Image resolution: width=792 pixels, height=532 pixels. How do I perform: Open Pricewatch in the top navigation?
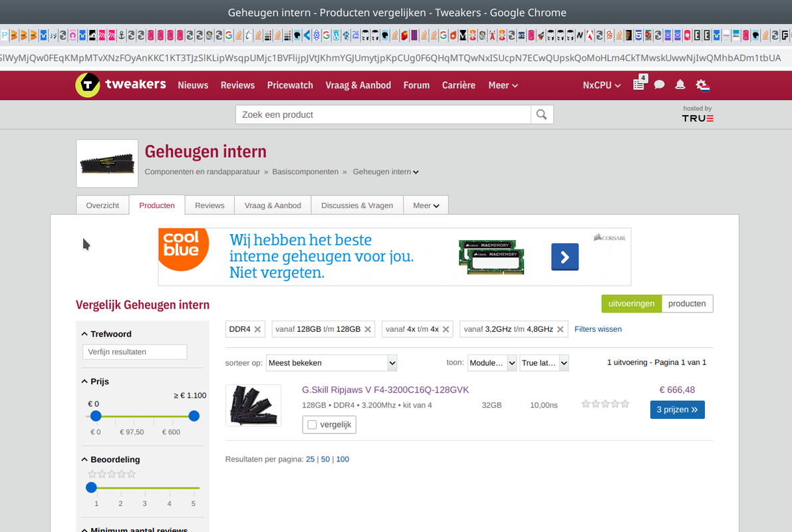tap(290, 85)
